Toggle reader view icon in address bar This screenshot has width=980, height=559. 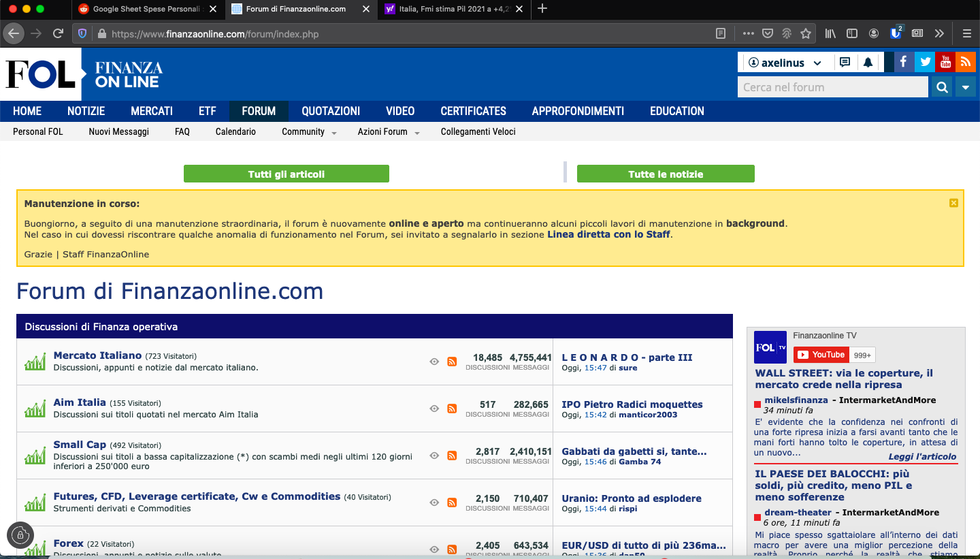[721, 33]
